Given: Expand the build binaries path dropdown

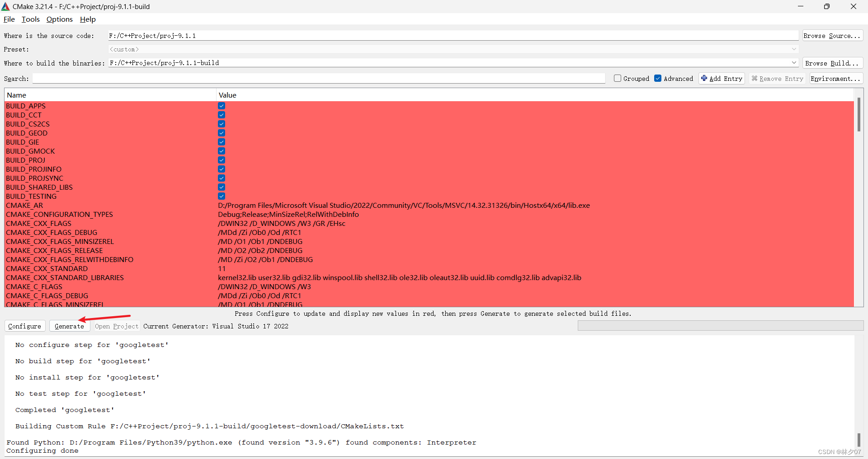Looking at the screenshot, I should pos(794,63).
